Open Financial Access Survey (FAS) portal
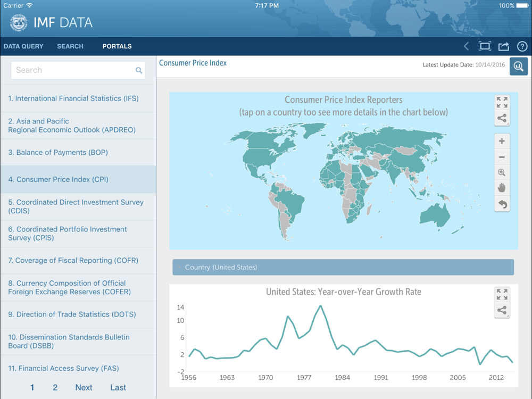The image size is (532, 399). tap(78, 368)
